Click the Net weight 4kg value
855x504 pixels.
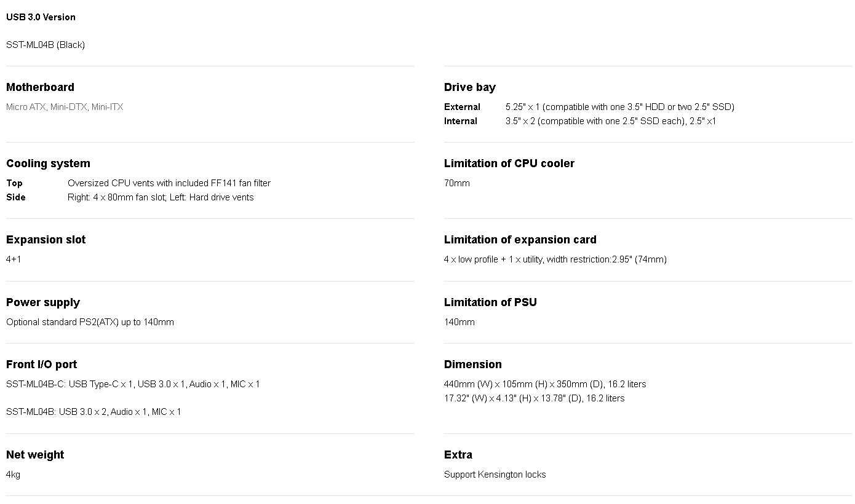(13, 474)
